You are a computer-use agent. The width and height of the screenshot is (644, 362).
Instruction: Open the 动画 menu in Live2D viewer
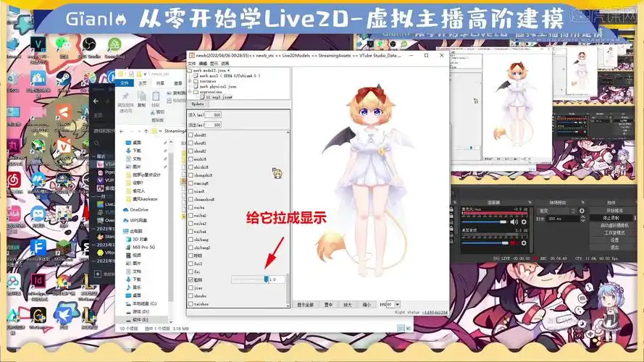[225, 64]
